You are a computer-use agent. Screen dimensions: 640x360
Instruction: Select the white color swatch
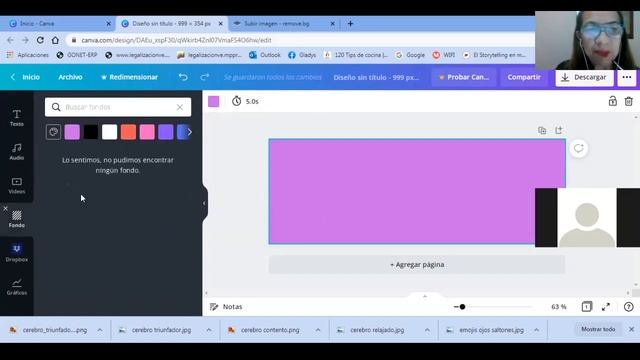click(109, 132)
